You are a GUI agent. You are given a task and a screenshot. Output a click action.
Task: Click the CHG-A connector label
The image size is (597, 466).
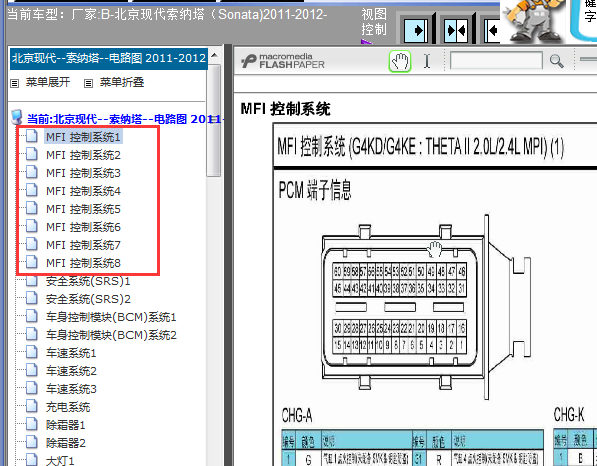[x=297, y=415]
